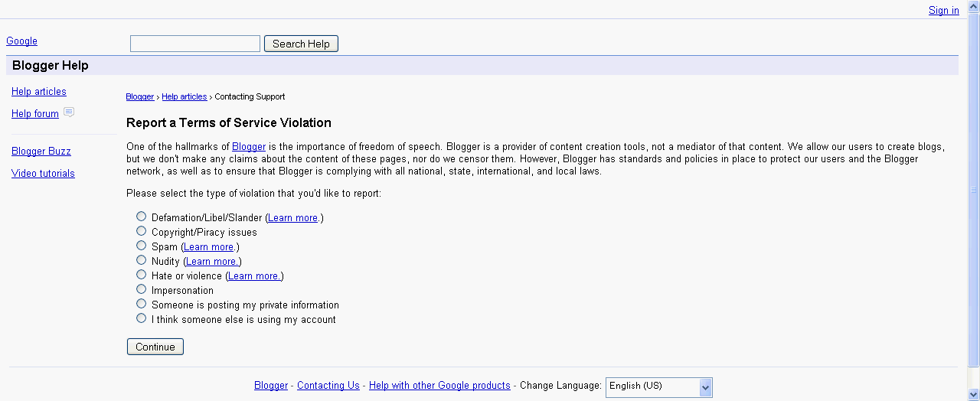Focus the help search text field
Viewport: 980px width, 401px height.
pyautogui.click(x=195, y=44)
